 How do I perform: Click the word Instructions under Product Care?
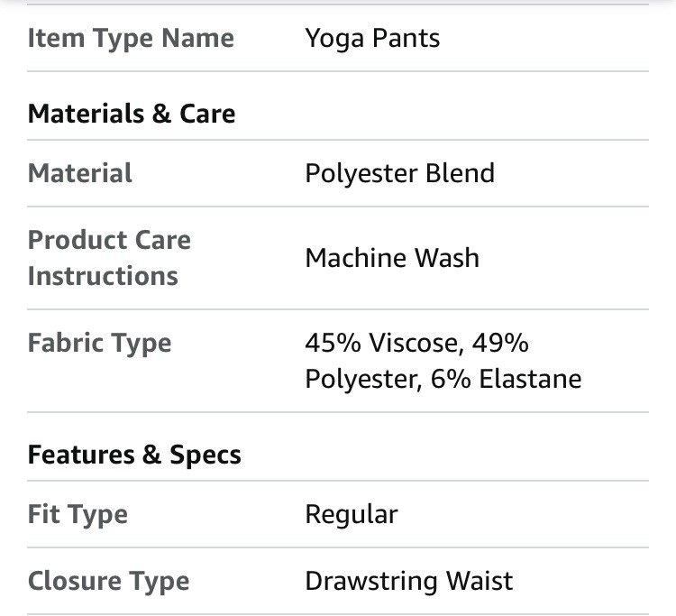click(103, 276)
